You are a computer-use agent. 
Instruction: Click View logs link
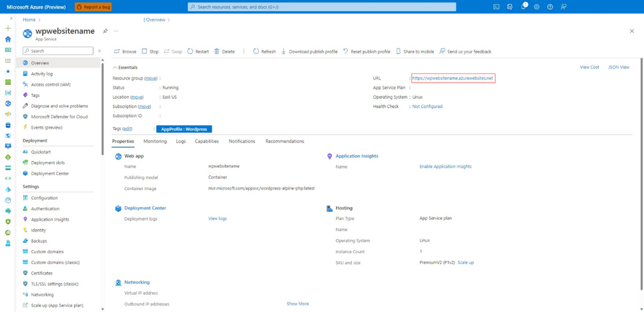[217, 219]
